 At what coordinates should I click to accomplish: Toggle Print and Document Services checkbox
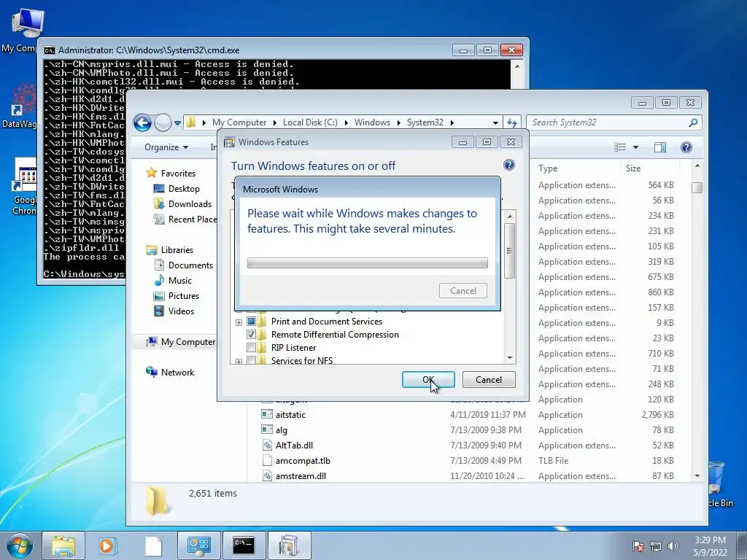point(251,322)
